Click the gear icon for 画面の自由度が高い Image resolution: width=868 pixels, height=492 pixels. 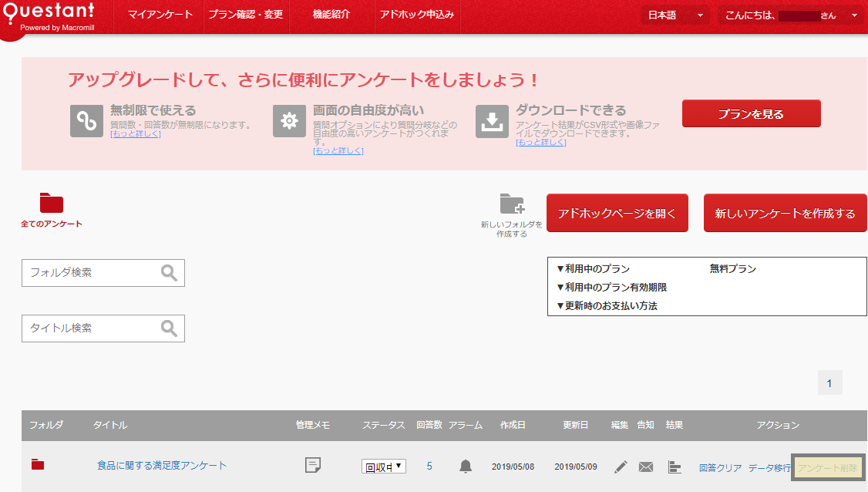coord(289,121)
